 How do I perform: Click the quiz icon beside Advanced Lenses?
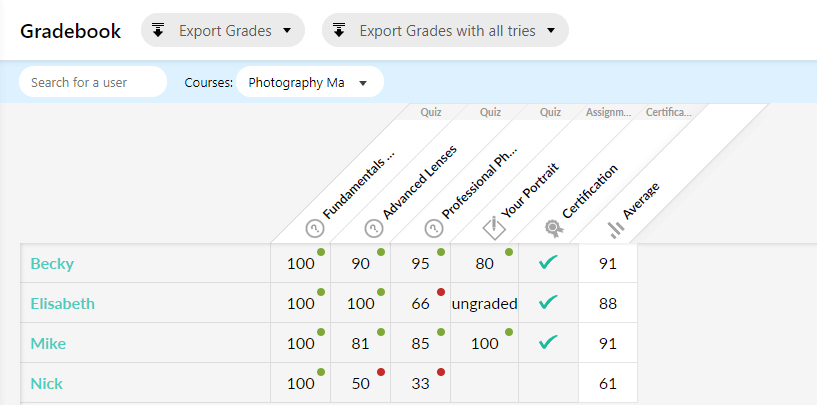tap(374, 228)
